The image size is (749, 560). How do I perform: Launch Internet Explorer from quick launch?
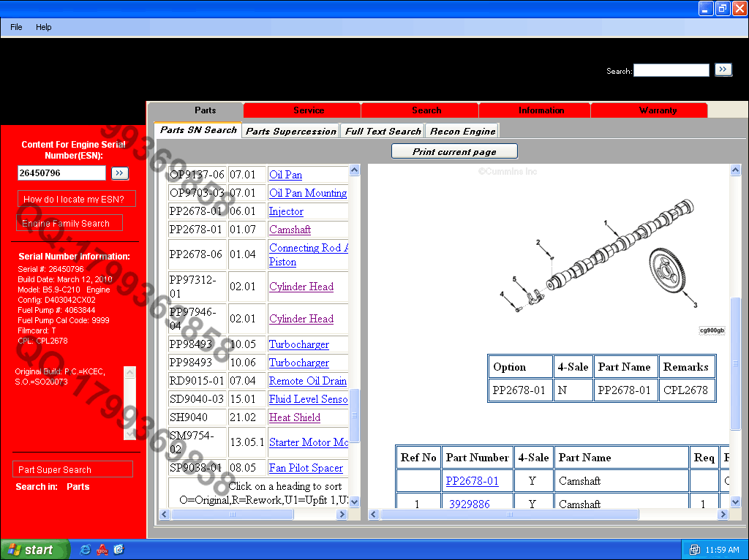tap(86, 550)
